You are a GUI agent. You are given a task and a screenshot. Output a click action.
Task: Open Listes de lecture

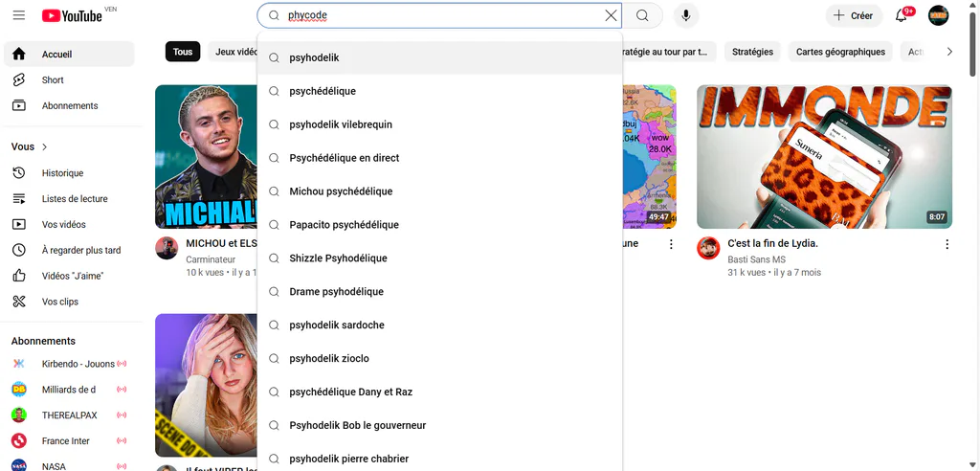click(x=69, y=198)
